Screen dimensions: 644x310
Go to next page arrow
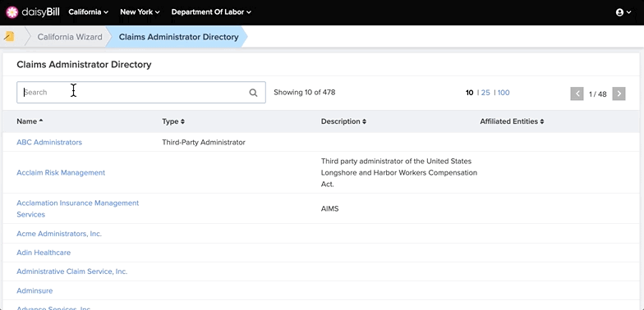click(x=619, y=93)
